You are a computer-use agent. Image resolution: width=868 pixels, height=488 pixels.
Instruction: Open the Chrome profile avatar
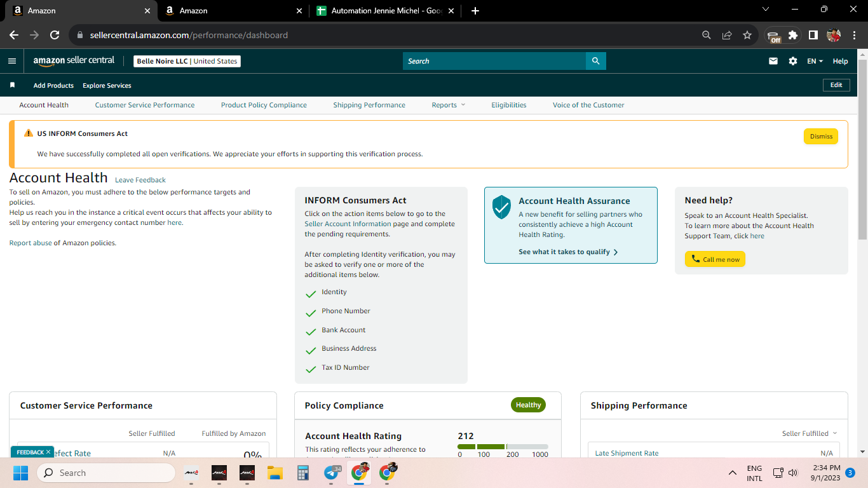pos(834,35)
